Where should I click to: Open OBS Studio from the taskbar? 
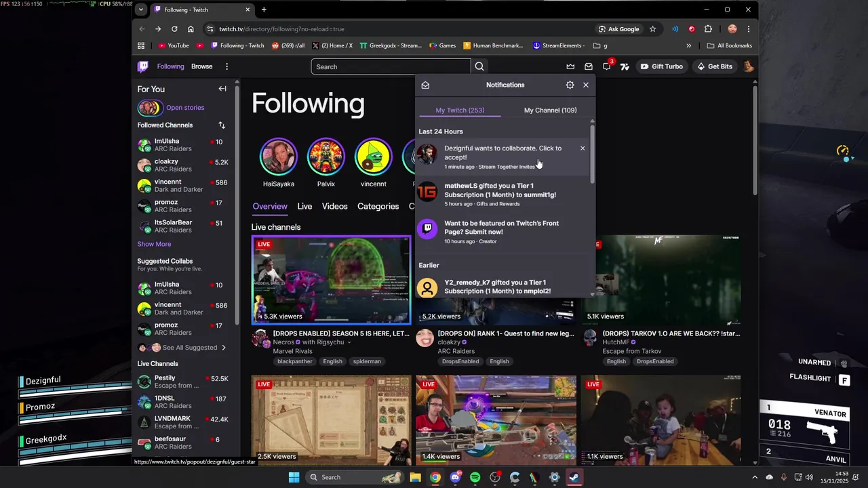(495, 477)
